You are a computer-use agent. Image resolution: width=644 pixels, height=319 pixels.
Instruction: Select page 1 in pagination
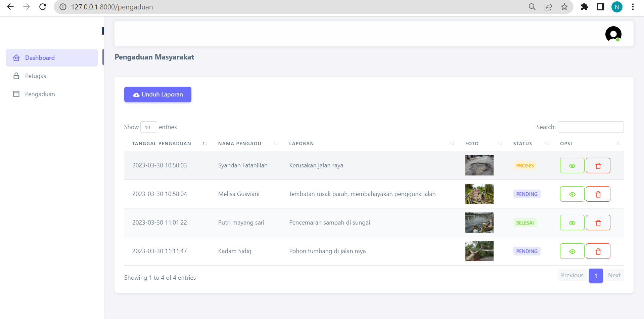click(x=596, y=276)
